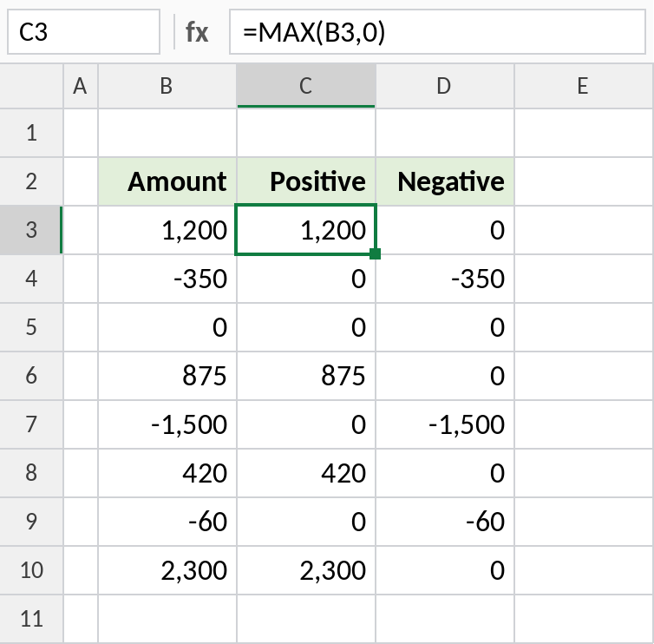Viewport: 654px width, 644px height.
Task: Select row 6 header
Action: 31,376
